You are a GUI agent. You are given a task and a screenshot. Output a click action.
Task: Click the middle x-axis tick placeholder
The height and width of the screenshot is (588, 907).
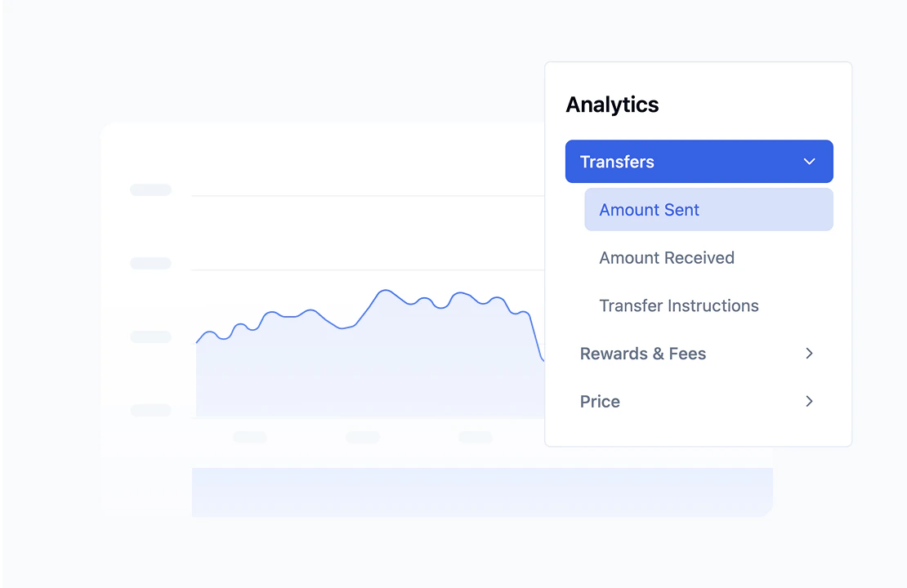tap(363, 437)
